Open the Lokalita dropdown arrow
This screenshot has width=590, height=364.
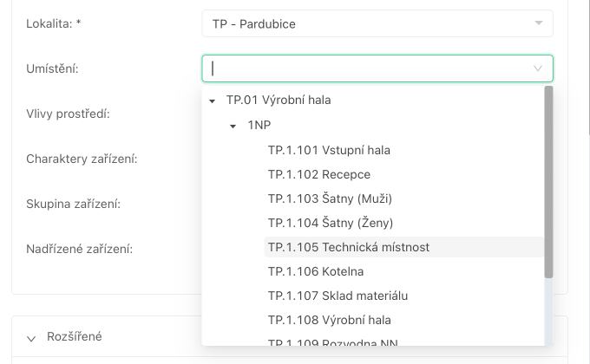(539, 23)
